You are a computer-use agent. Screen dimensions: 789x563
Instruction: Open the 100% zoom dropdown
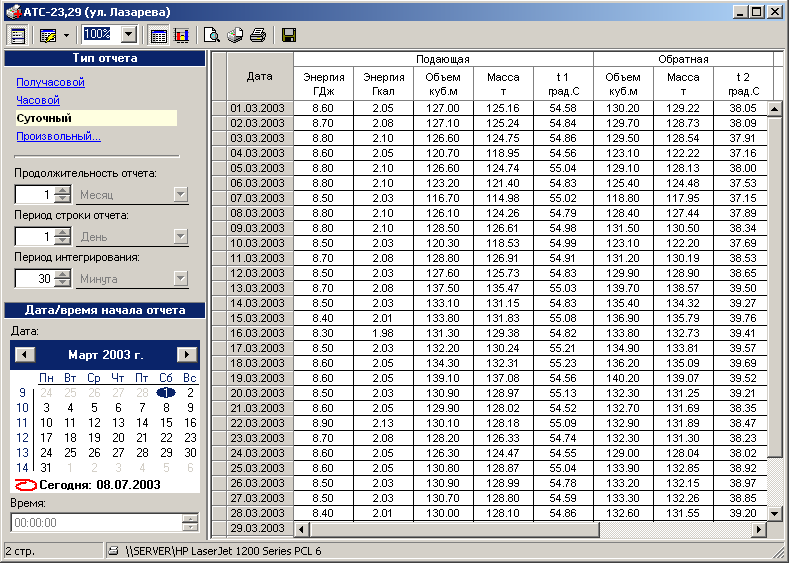click(129, 35)
